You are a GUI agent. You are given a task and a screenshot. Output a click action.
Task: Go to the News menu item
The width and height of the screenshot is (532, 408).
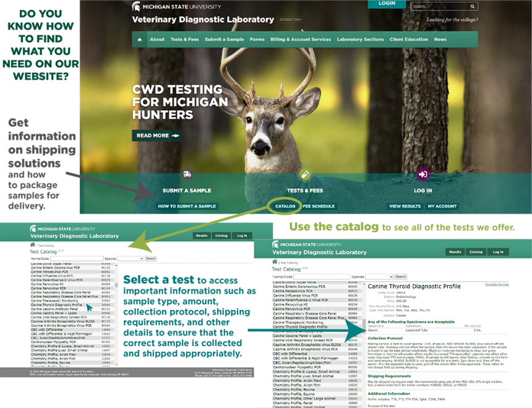coord(440,40)
